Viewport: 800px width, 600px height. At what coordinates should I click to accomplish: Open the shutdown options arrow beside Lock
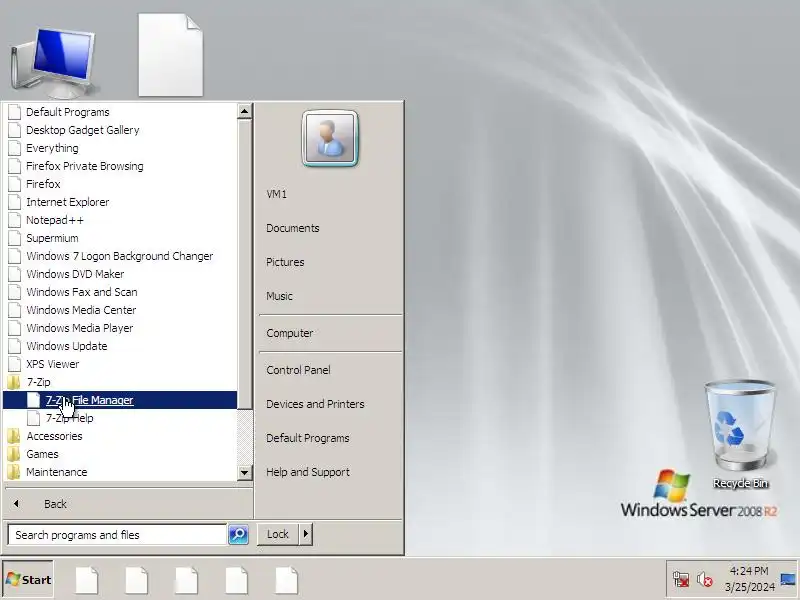tap(306, 534)
